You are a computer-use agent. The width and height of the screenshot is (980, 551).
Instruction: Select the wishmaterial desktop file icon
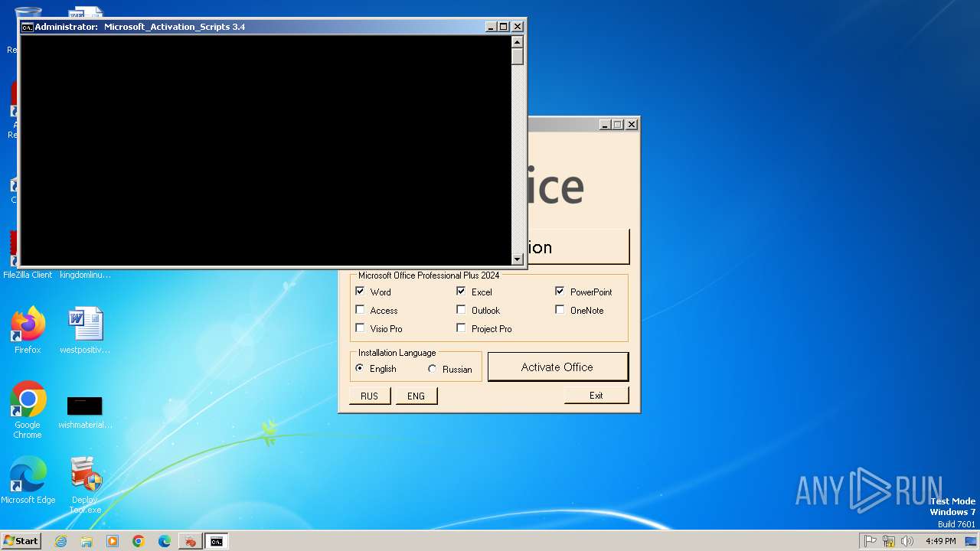[x=85, y=410]
